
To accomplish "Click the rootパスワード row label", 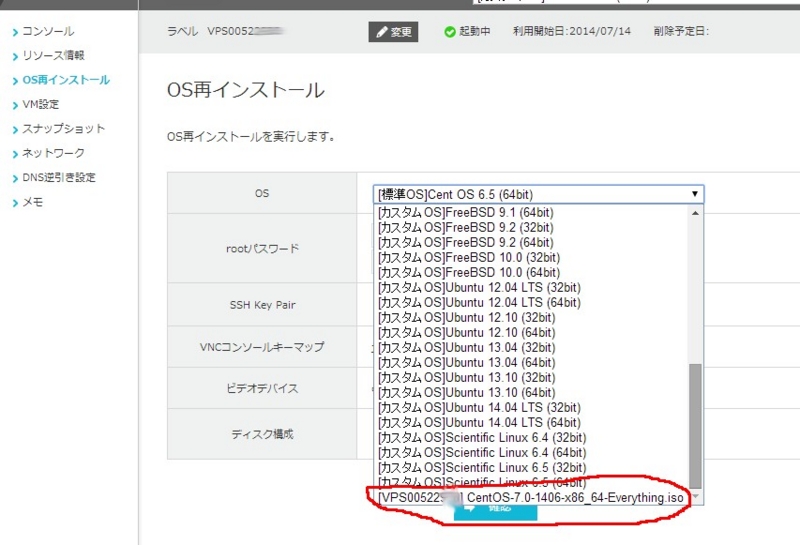I will [x=262, y=249].
